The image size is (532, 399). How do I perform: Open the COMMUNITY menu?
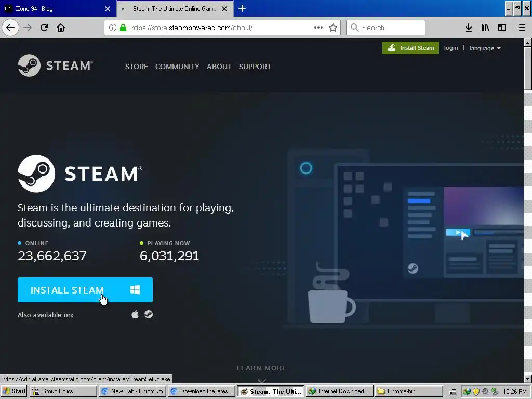click(x=177, y=66)
